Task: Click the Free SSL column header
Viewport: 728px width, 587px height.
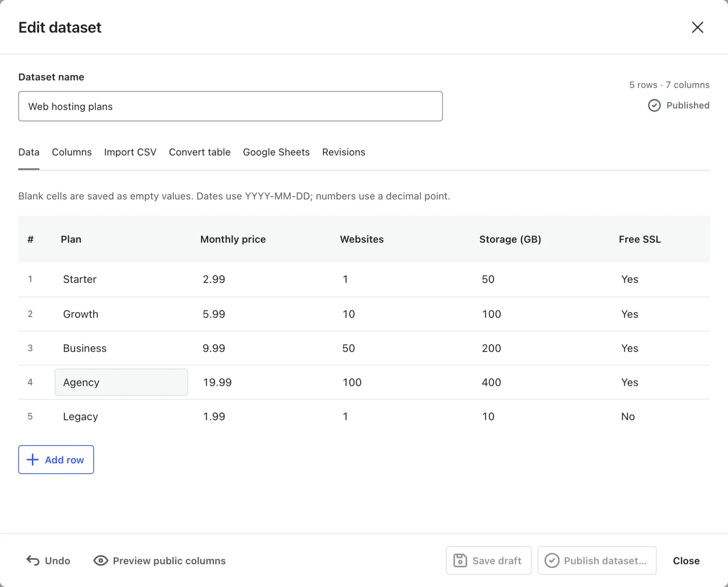Action: [640, 239]
